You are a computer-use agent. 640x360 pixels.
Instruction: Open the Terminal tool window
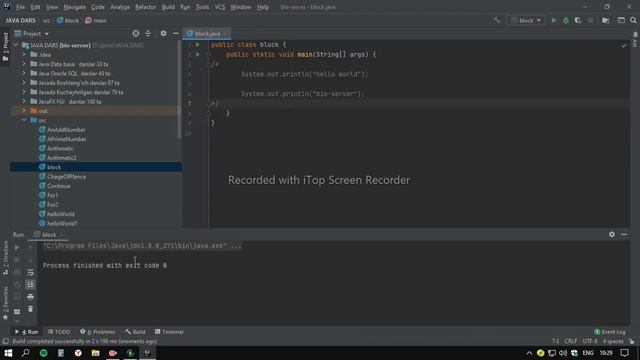pyautogui.click(x=169, y=332)
